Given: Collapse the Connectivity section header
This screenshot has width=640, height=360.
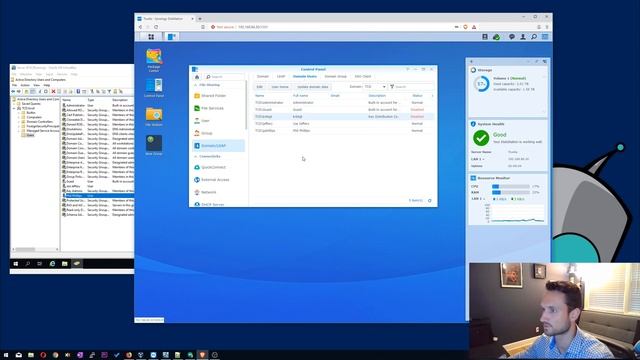Looking at the screenshot, I should click(x=196, y=156).
